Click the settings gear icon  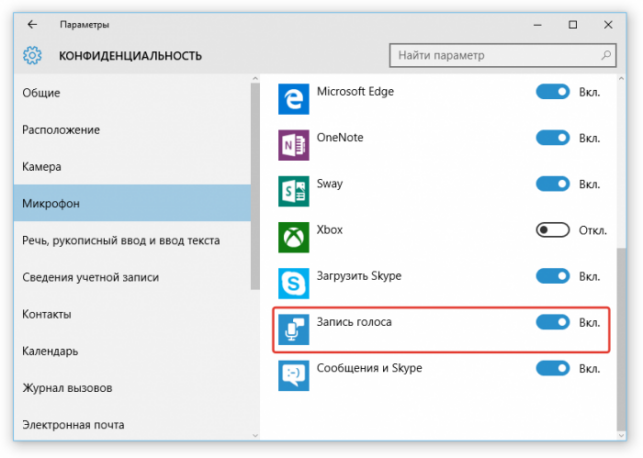32,55
